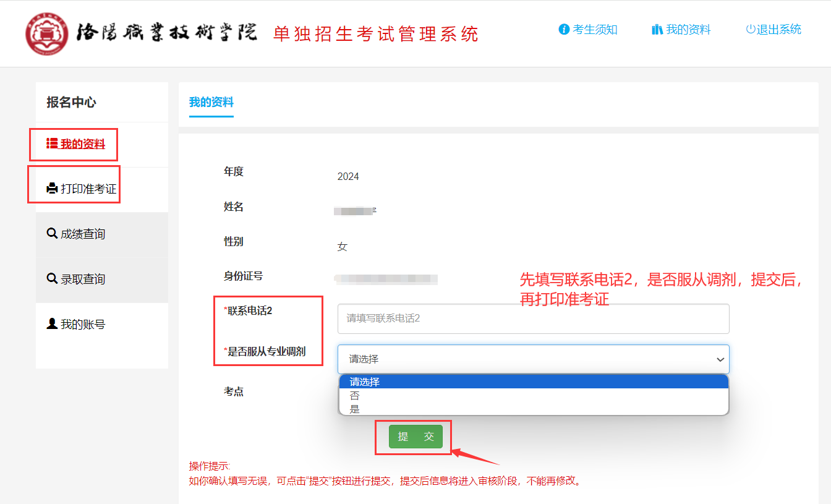This screenshot has height=504, width=831.
Task: Switch to the 我的资料 tab in the content panel
Action: tap(211, 103)
